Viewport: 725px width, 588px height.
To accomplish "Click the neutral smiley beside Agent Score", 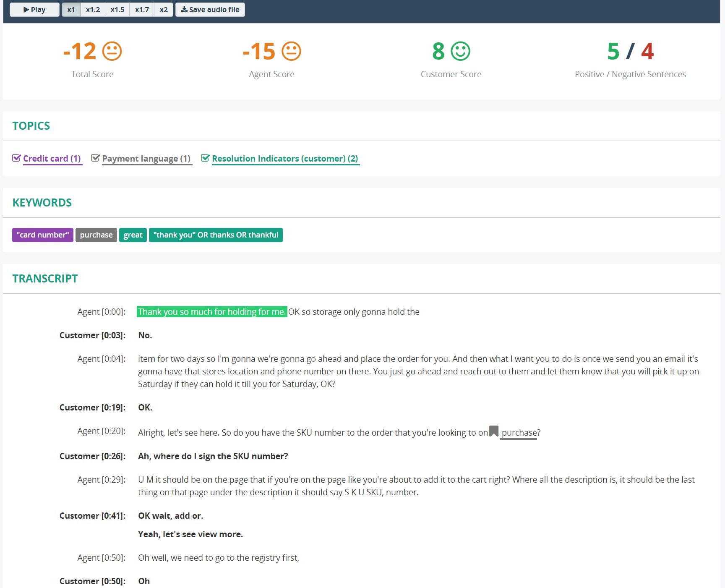I will pyautogui.click(x=291, y=51).
